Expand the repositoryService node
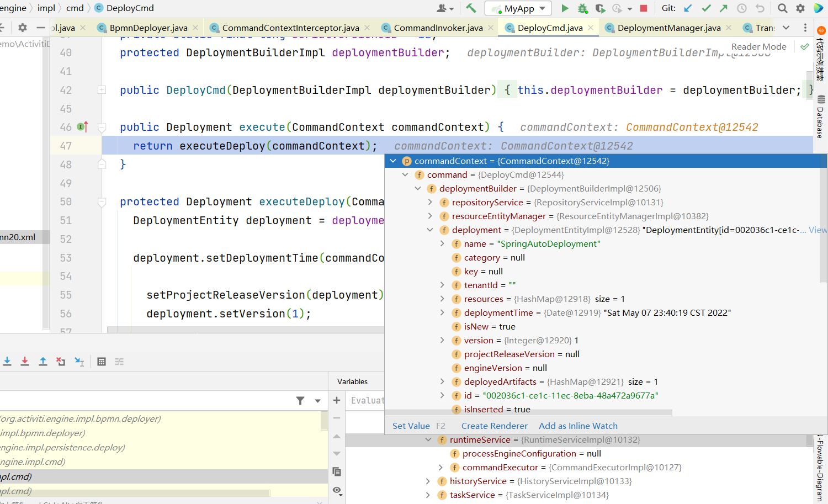Image resolution: width=828 pixels, height=504 pixels. click(430, 203)
